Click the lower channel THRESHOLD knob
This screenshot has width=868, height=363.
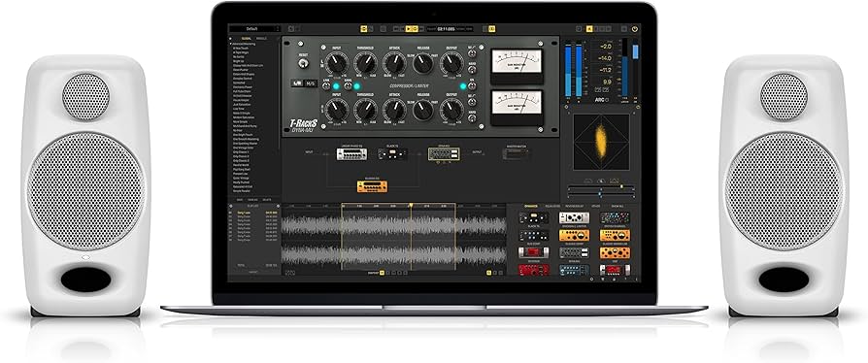pyautogui.click(x=365, y=110)
